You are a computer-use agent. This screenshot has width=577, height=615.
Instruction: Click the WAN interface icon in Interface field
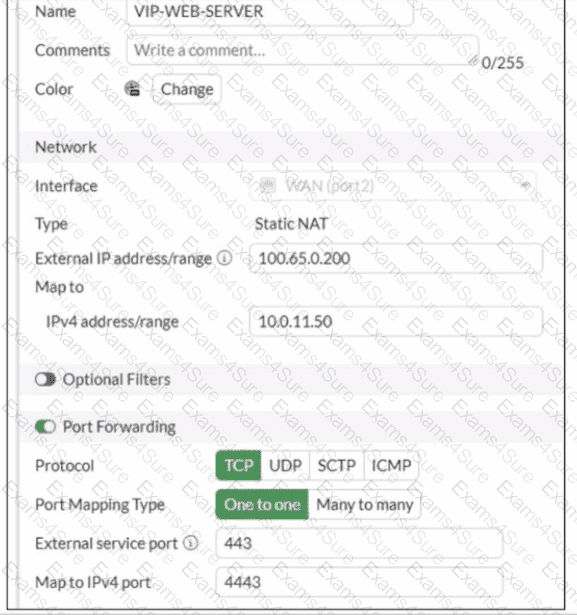[x=269, y=186]
